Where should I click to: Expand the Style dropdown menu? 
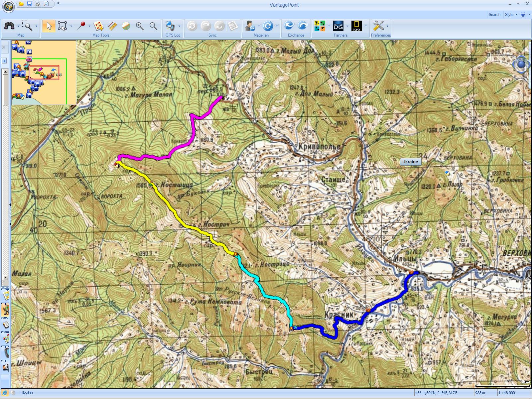pos(511,15)
